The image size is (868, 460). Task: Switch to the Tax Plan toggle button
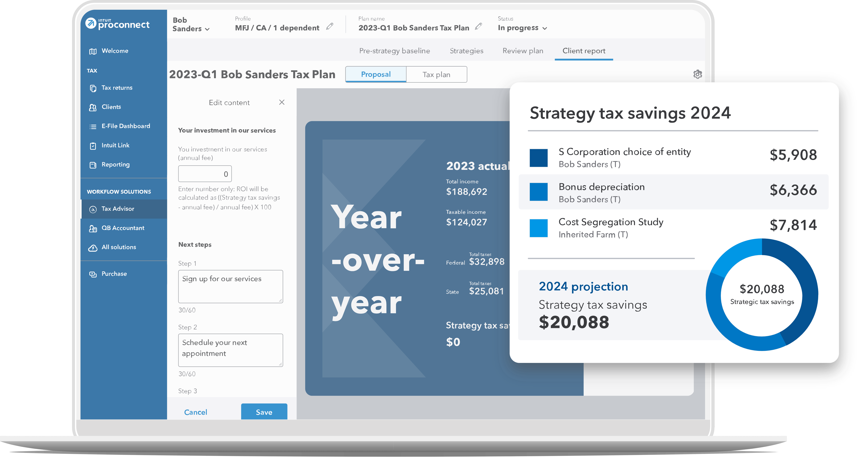[436, 74]
